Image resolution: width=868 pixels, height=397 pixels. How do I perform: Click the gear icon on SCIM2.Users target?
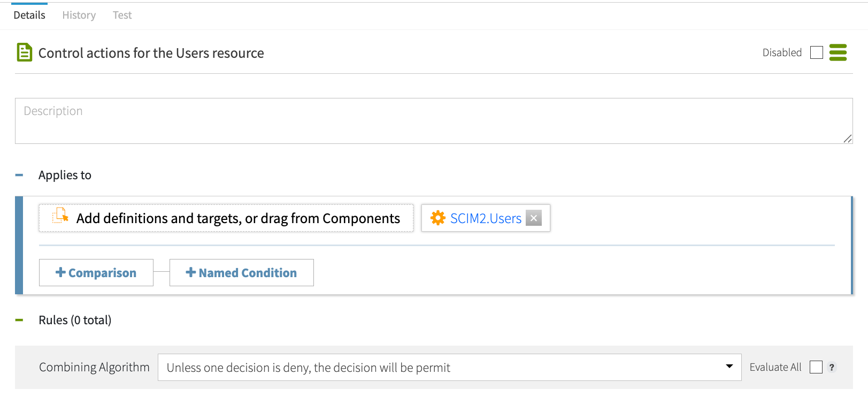point(439,218)
